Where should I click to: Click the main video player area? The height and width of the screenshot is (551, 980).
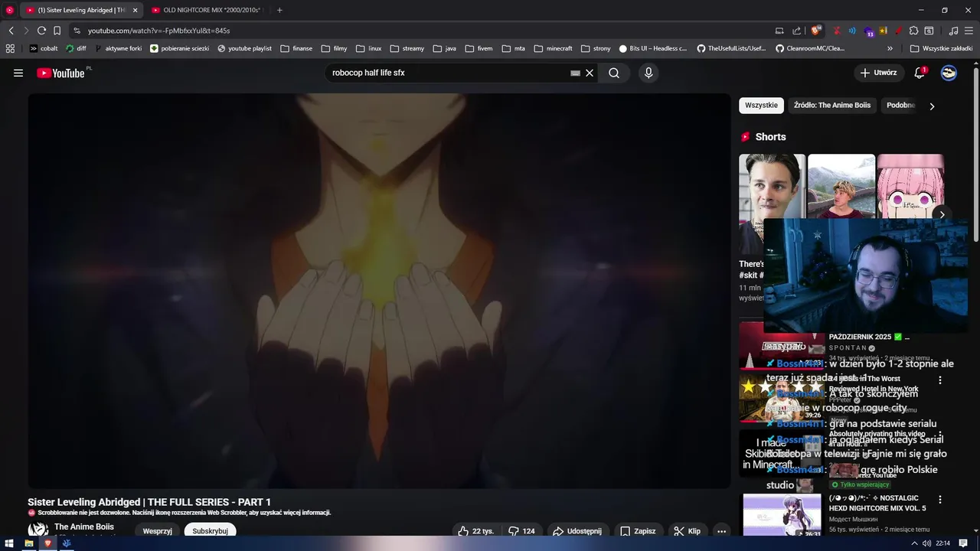pos(380,291)
